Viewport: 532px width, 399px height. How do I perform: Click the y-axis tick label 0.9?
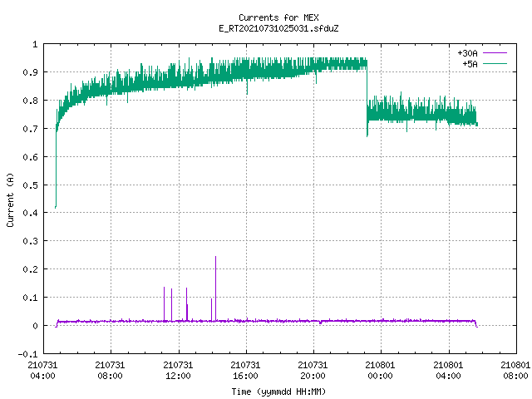pyautogui.click(x=30, y=72)
